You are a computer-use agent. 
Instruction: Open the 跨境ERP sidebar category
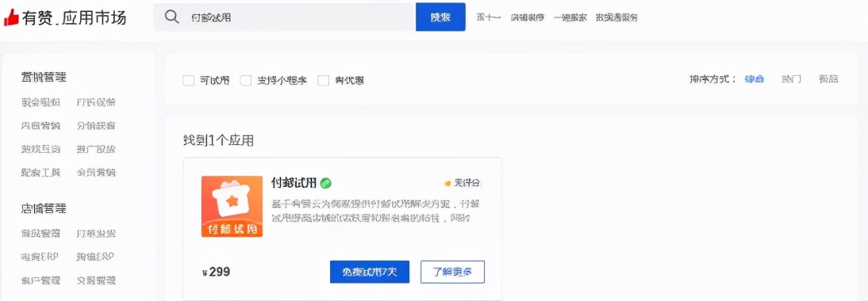tap(96, 257)
